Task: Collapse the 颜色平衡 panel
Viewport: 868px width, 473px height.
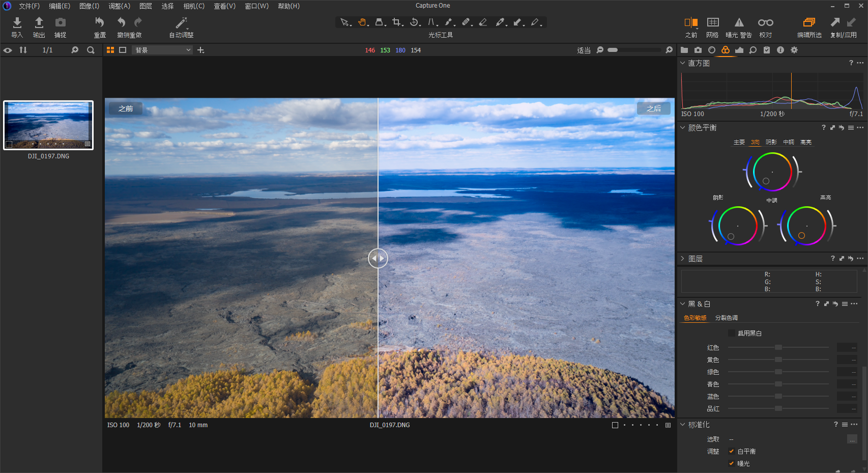Action: (683, 128)
